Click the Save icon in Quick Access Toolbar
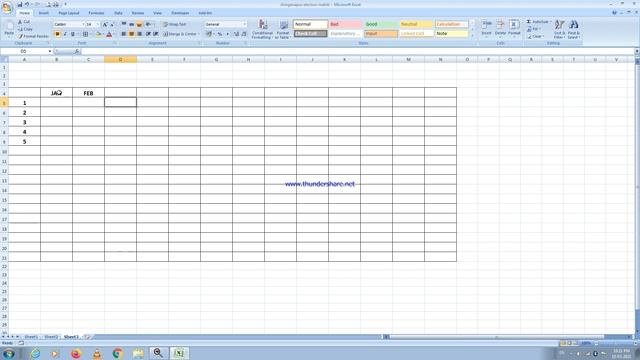The height and width of the screenshot is (360, 640). (19, 4)
